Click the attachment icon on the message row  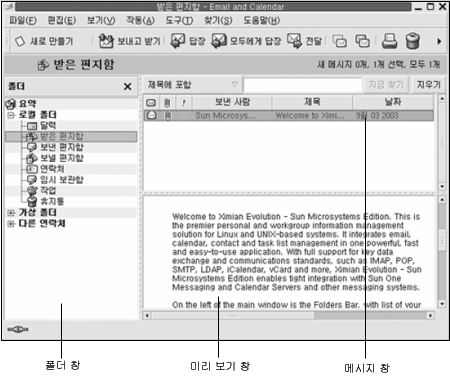168,116
